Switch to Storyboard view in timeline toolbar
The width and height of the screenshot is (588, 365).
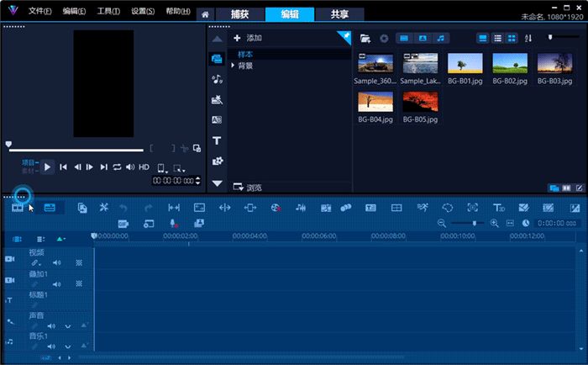click(x=18, y=208)
